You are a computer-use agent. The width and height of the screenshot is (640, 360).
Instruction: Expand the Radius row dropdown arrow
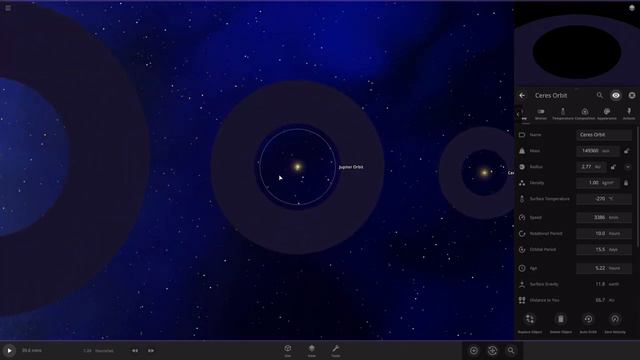pyautogui.click(x=628, y=167)
